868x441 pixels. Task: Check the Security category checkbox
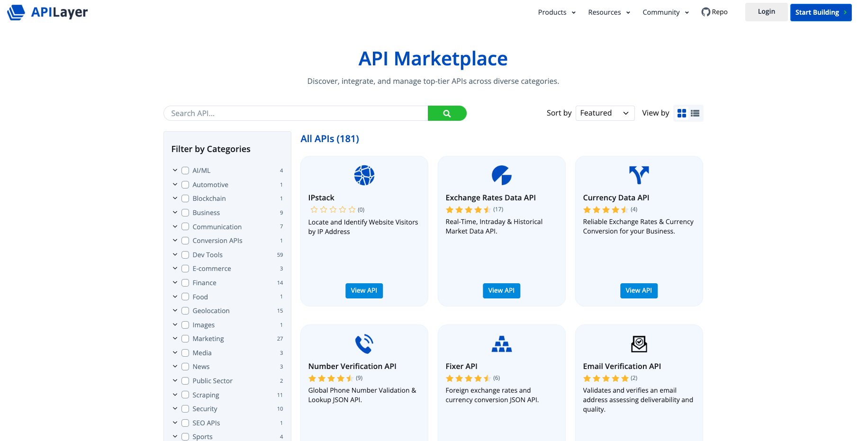coord(185,409)
